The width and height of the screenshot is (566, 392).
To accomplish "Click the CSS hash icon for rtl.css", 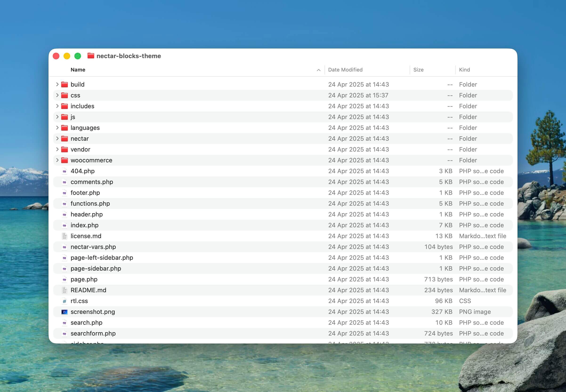I will click(64, 301).
